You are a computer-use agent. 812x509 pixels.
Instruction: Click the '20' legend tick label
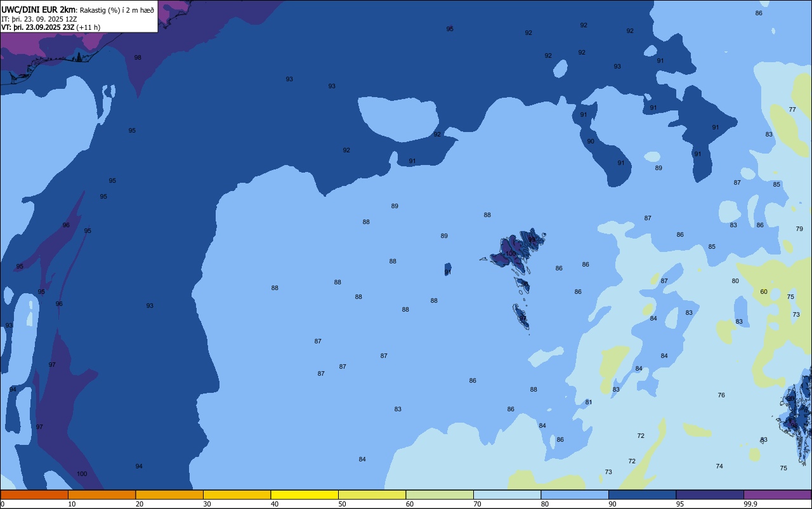point(140,504)
